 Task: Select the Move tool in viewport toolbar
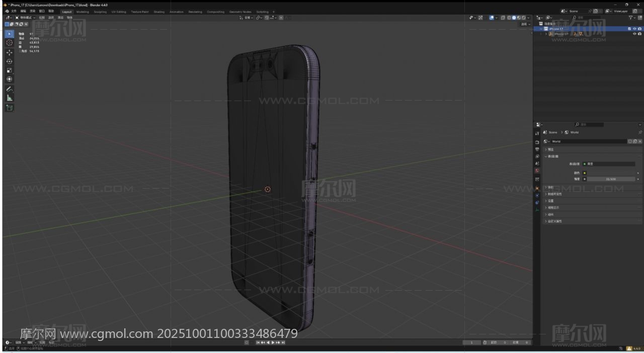pos(9,52)
